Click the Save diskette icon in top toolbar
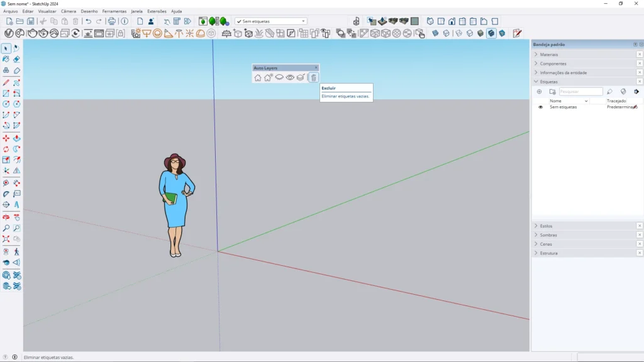Viewport: 644px width, 362px height. (31, 21)
